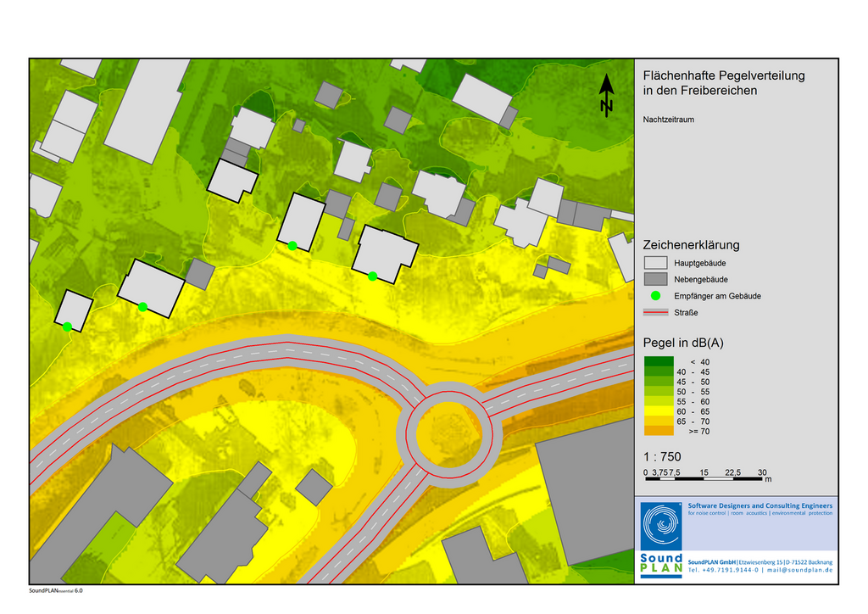The width and height of the screenshot is (868, 614).
Task: Click the 'Pegel in dB(A)' heading
Action: click(x=682, y=343)
